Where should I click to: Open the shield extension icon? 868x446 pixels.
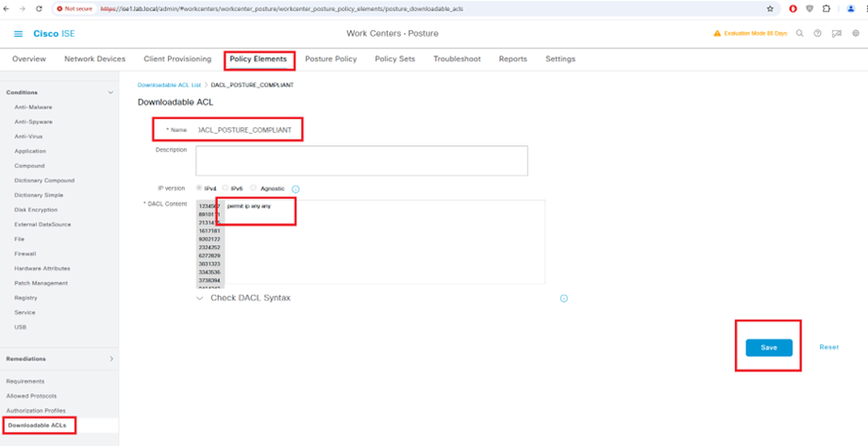(x=810, y=8)
